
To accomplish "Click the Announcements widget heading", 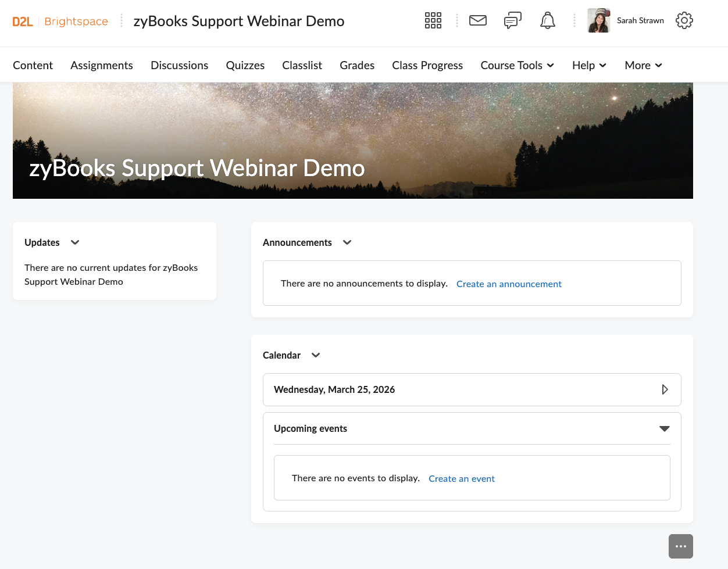I will 297,242.
